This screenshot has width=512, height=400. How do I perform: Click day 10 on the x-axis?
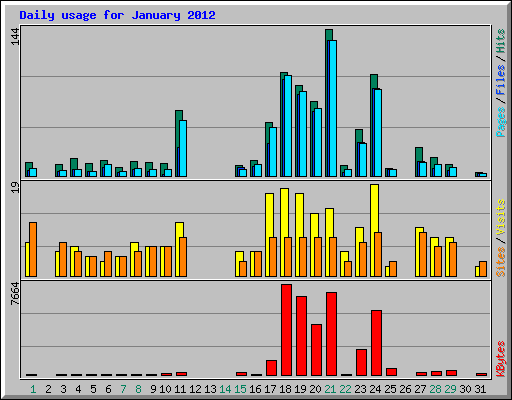click(x=165, y=389)
